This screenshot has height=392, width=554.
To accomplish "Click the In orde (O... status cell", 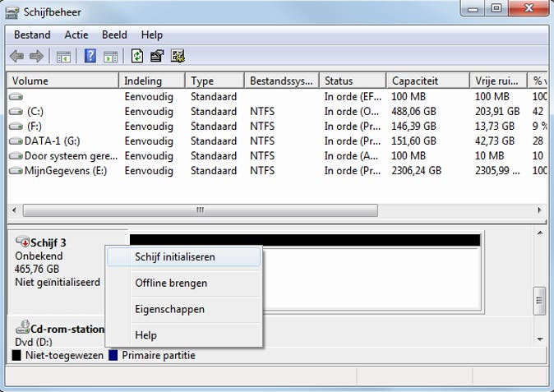I will coord(352,112).
